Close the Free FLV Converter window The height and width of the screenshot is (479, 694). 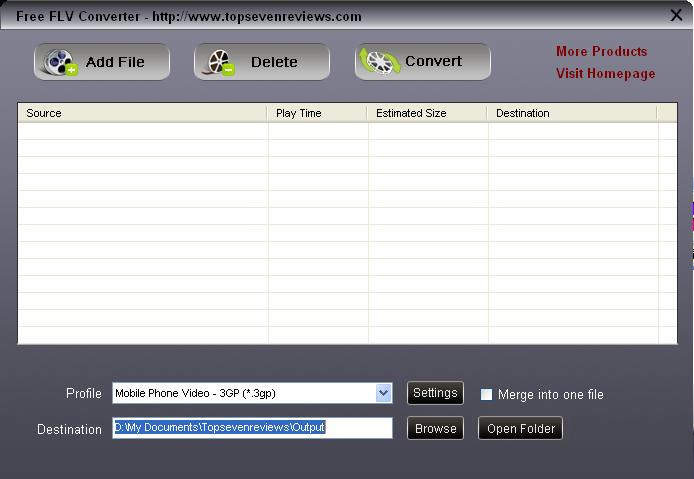676,15
